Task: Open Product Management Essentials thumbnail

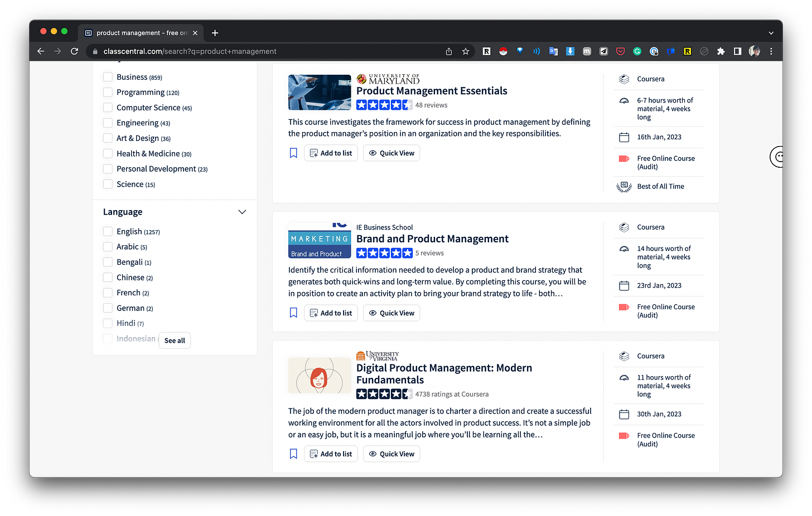Action: point(320,93)
